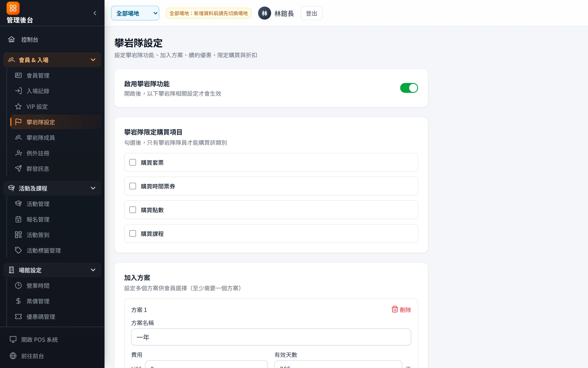Click the dollar icon for 票價管理
The width and height of the screenshot is (588, 368).
point(18,301)
